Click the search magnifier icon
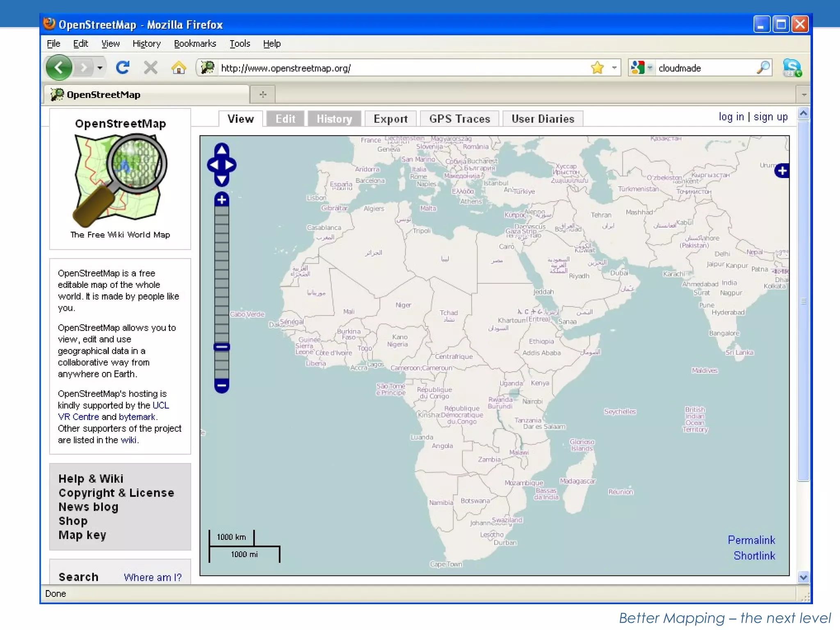Screen dimensions: 840x630 pyautogui.click(x=763, y=68)
